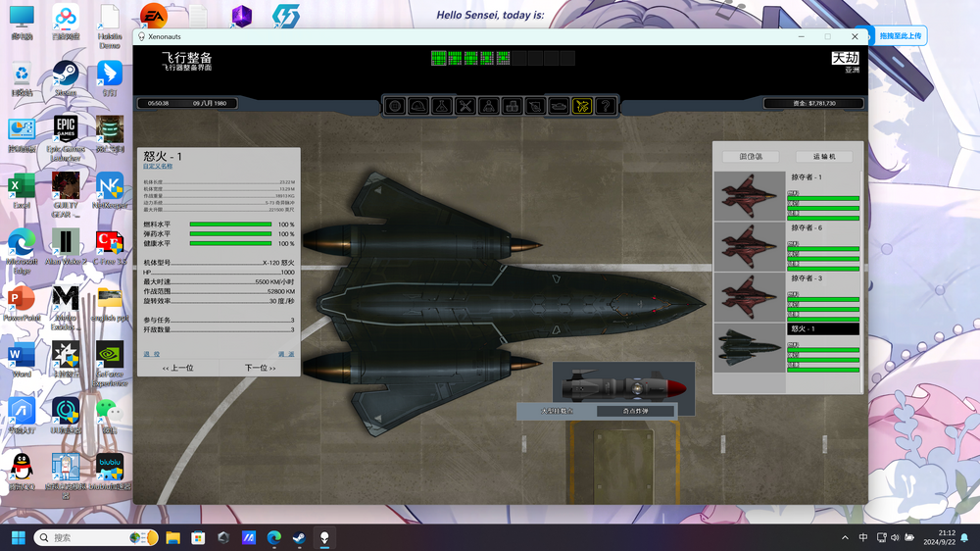Switch to the left aircraft list tab
This screenshot has height=551, width=980.
point(751,156)
